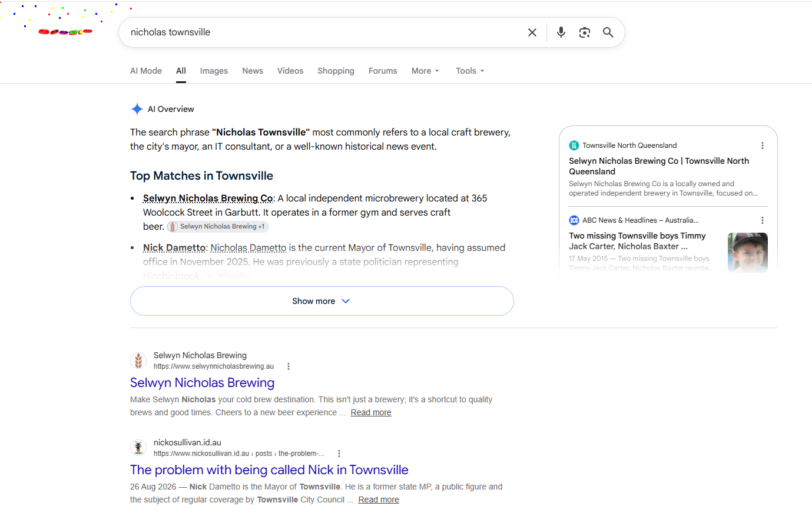Screen dimensions: 812x516
Task: Switch to Shopping tab
Action: tap(336, 71)
